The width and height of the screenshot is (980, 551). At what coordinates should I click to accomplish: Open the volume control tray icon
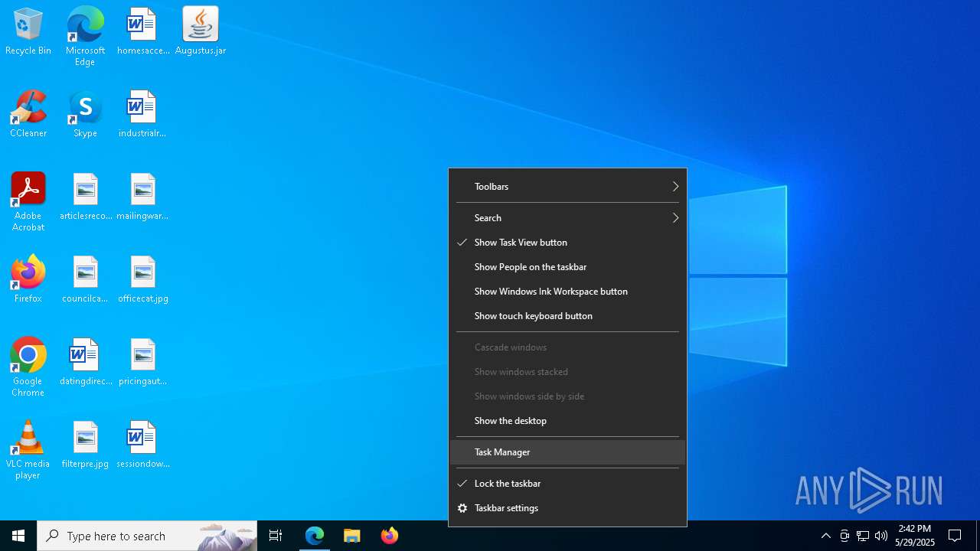[x=881, y=536]
